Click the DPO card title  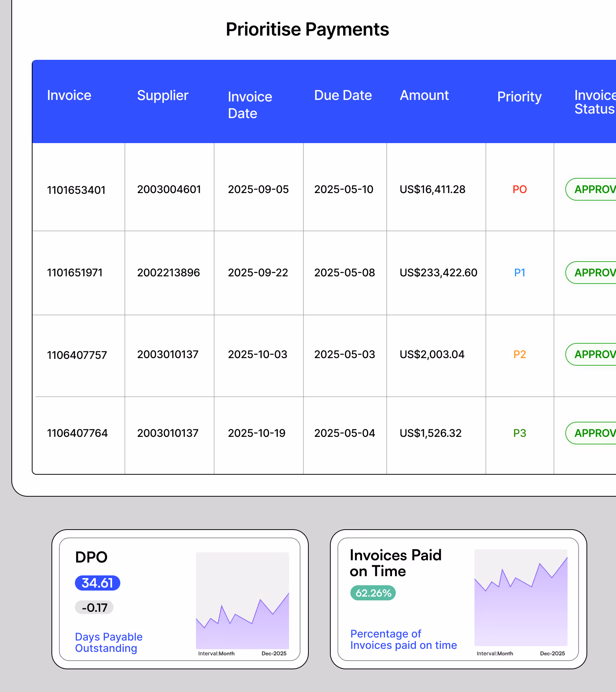coord(91,557)
